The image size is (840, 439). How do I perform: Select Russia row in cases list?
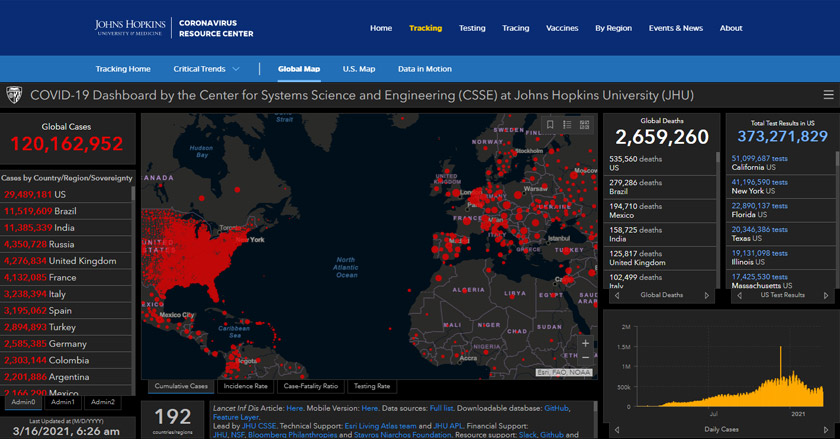click(65, 244)
